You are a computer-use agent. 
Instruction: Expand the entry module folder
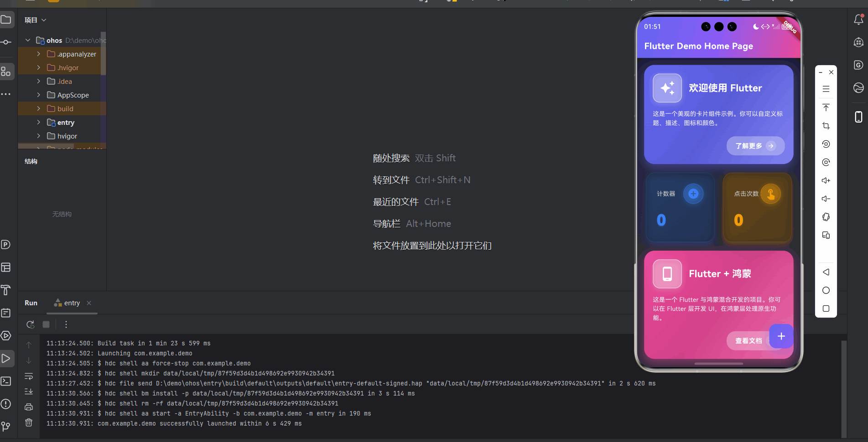click(39, 122)
